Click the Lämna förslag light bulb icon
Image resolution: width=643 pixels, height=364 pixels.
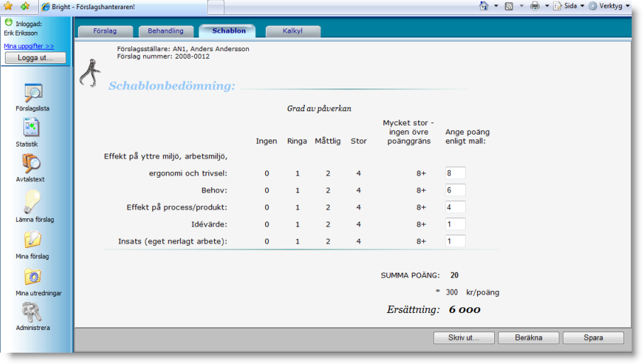coord(32,202)
